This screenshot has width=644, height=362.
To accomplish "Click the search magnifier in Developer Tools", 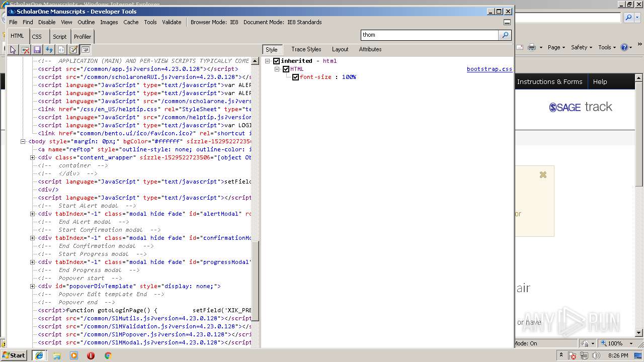I will pos(505,35).
